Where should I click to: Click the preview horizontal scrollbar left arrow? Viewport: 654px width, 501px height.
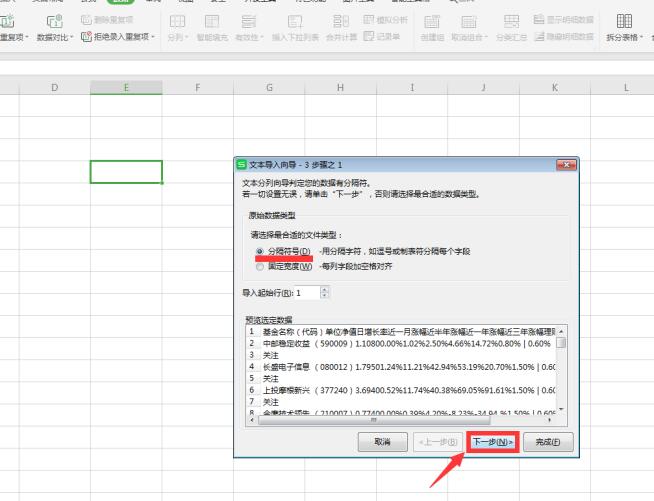coord(252,420)
